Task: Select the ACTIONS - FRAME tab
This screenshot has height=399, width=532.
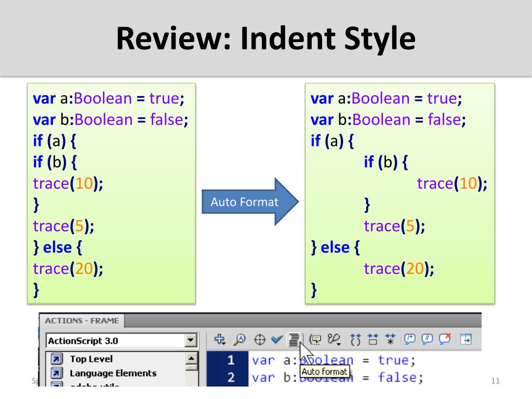Action: click(82, 321)
